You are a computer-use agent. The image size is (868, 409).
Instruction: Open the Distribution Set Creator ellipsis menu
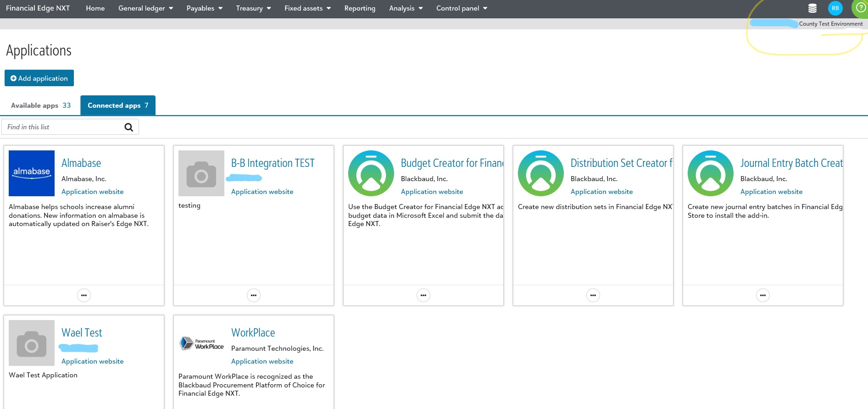tap(593, 295)
